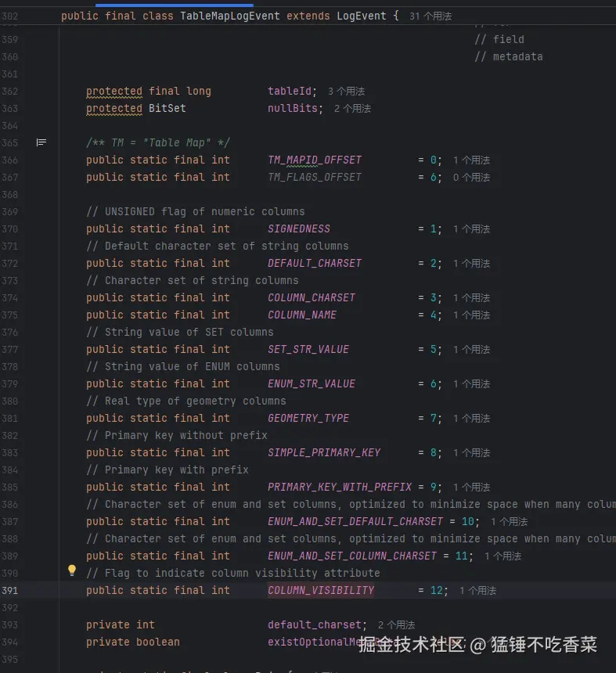Click the ENUM_STR_VALUE constant
This screenshot has width=616, height=673.
coord(312,383)
